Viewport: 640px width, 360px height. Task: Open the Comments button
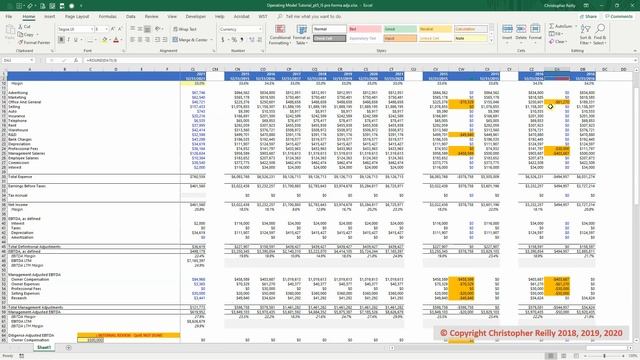619,16
